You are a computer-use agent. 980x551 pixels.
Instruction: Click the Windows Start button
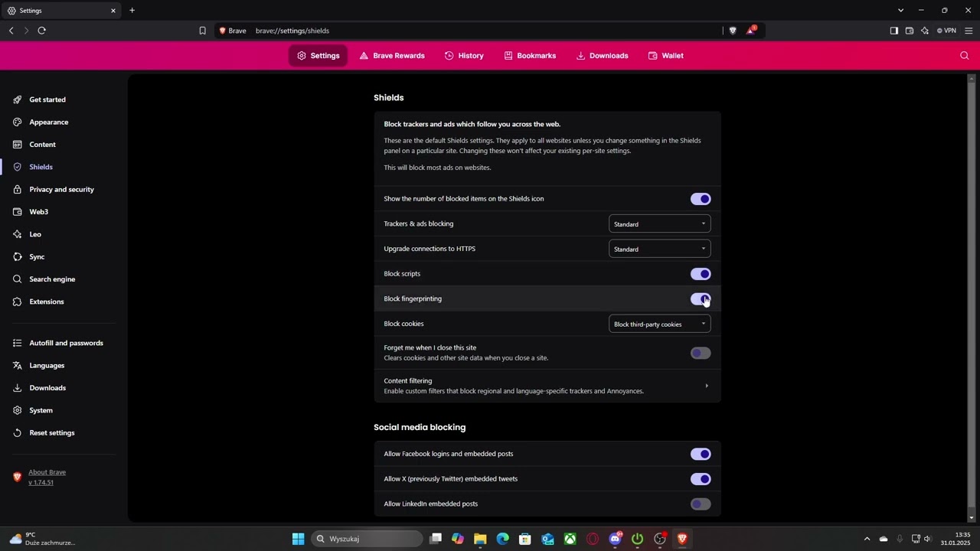click(298, 539)
